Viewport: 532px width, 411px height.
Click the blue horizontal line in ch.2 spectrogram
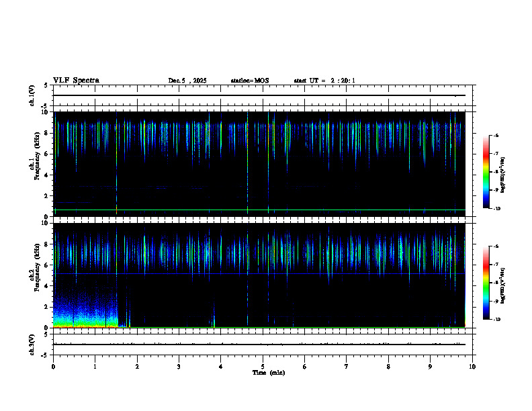(259, 273)
